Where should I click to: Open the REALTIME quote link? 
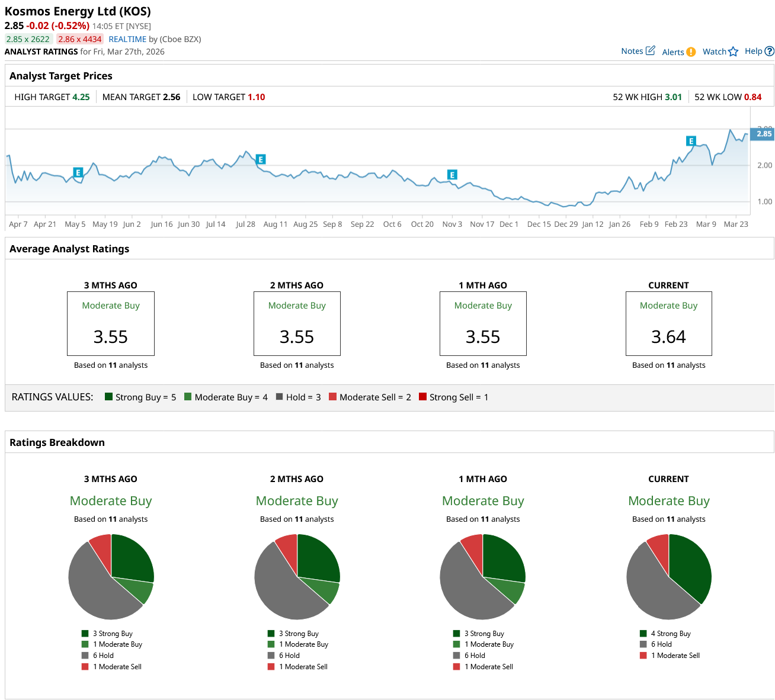pos(127,39)
